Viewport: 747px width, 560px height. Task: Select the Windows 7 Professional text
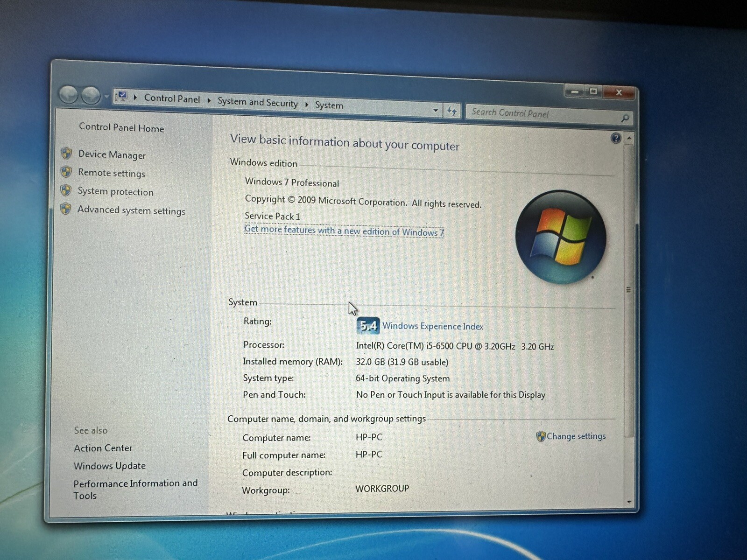click(x=292, y=182)
